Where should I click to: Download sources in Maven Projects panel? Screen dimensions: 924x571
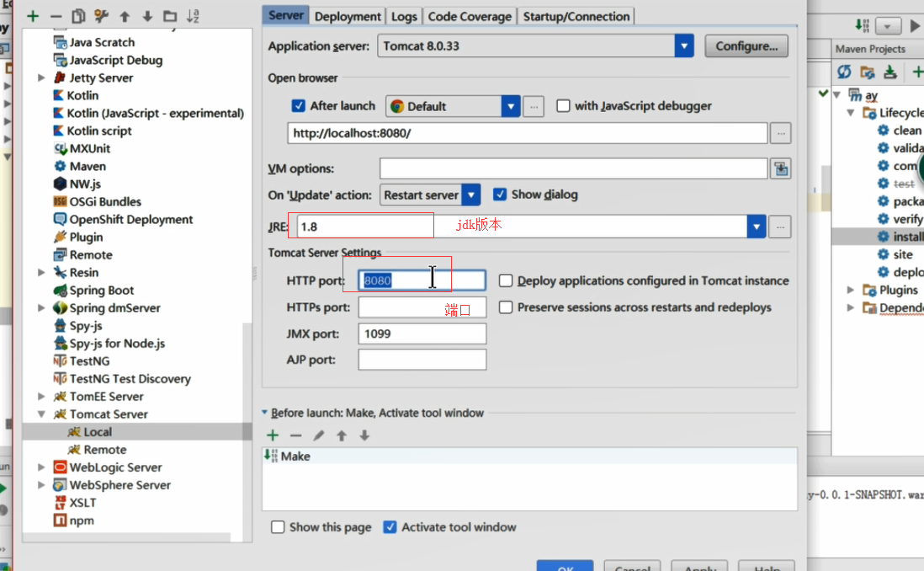890,72
